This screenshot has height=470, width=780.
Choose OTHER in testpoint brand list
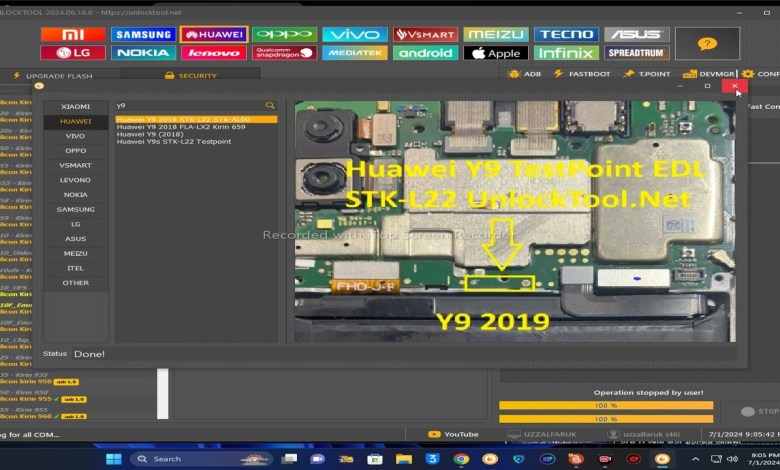point(76,283)
